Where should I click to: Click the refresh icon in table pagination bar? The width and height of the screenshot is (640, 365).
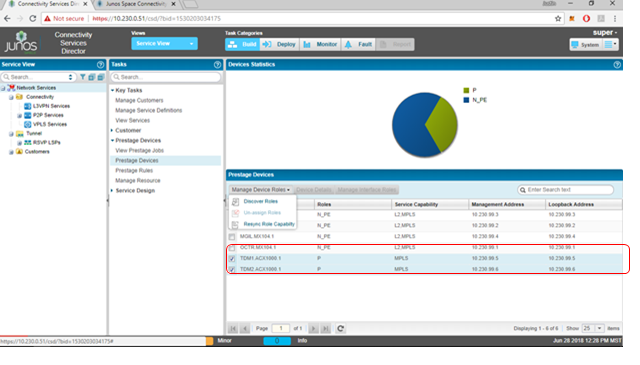pos(340,328)
